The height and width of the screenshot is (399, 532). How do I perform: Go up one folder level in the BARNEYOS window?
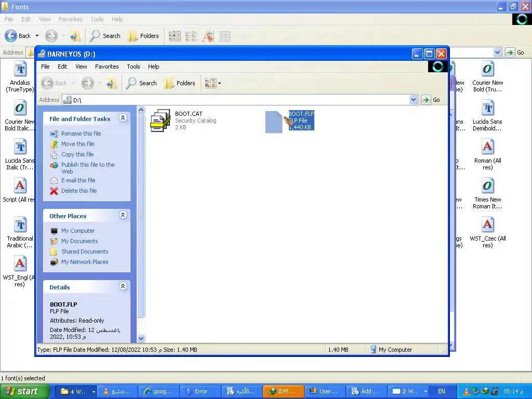click(x=111, y=83)
